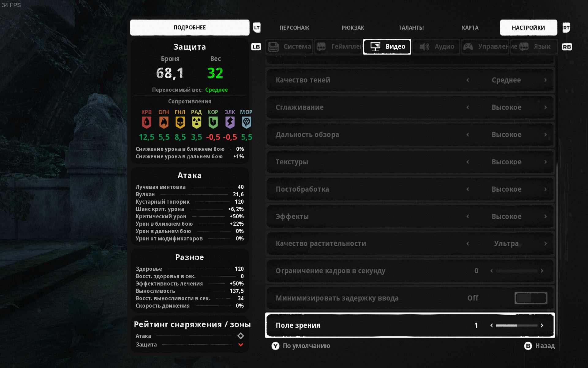Adjust the Поле зрения slider
Viewport: 588px width, 368px height.
point(517,325)
